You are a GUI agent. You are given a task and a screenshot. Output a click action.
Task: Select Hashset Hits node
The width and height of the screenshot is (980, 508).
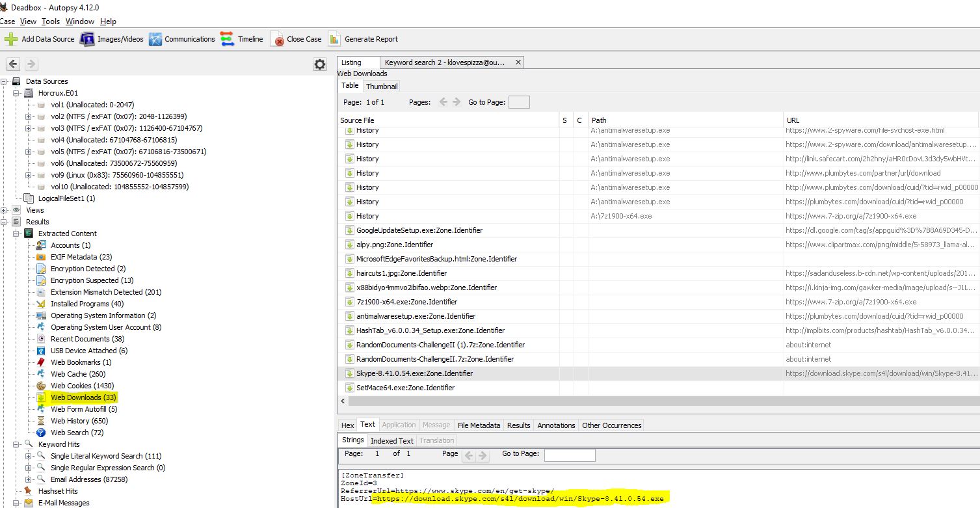[57, 491]
